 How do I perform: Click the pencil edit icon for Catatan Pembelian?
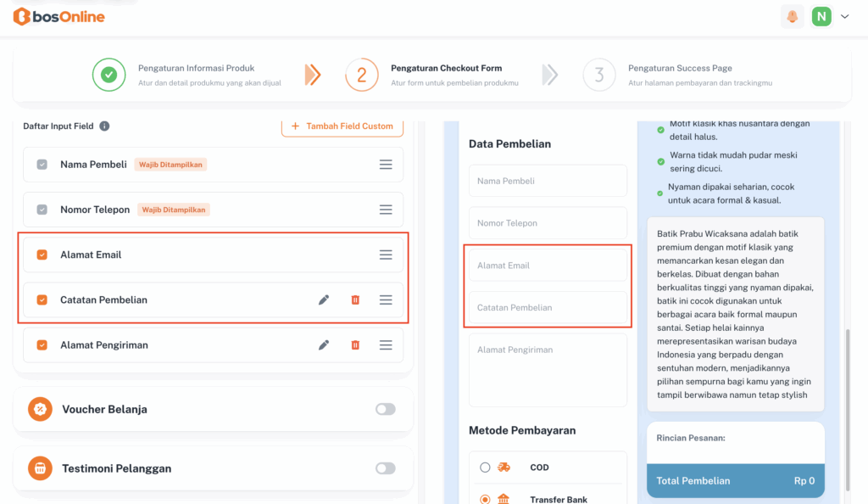coord(324,300)
